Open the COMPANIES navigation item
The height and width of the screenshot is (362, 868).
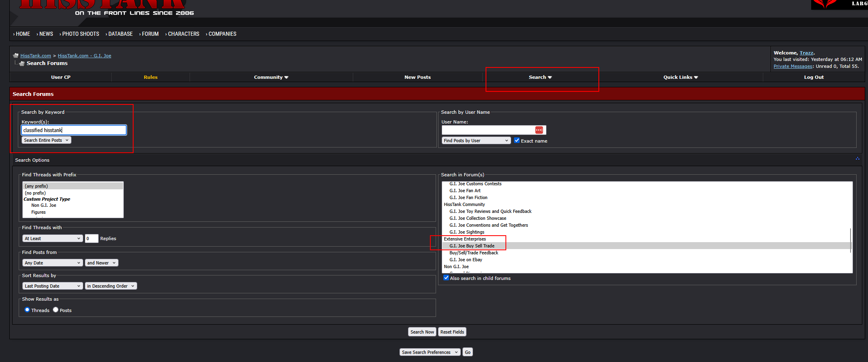pyautogui.click(x=222, y=34)
